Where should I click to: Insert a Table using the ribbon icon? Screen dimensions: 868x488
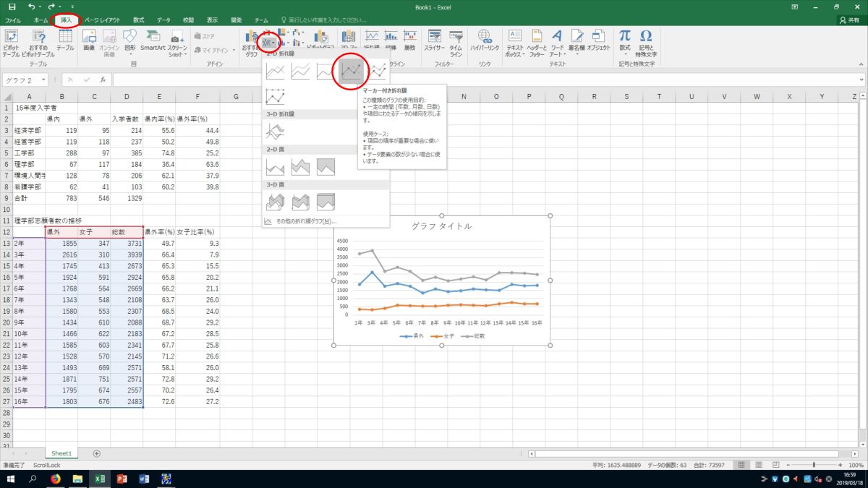point(65,40)
